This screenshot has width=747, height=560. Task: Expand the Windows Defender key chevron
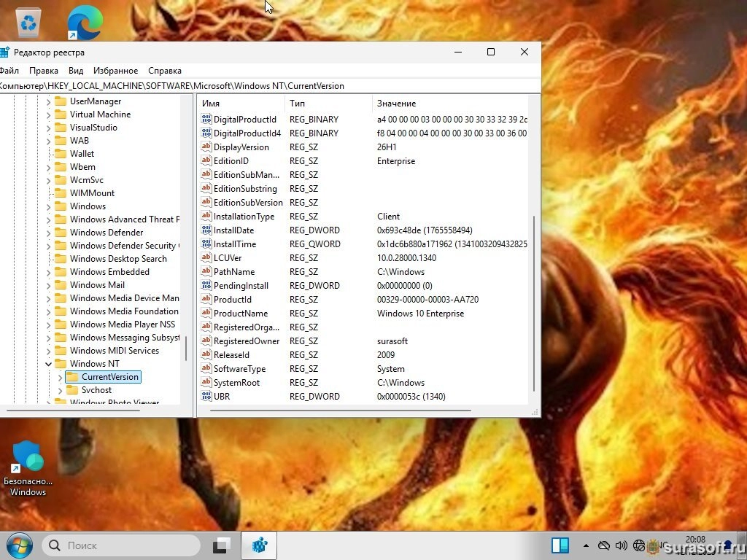tap(48, 233)
